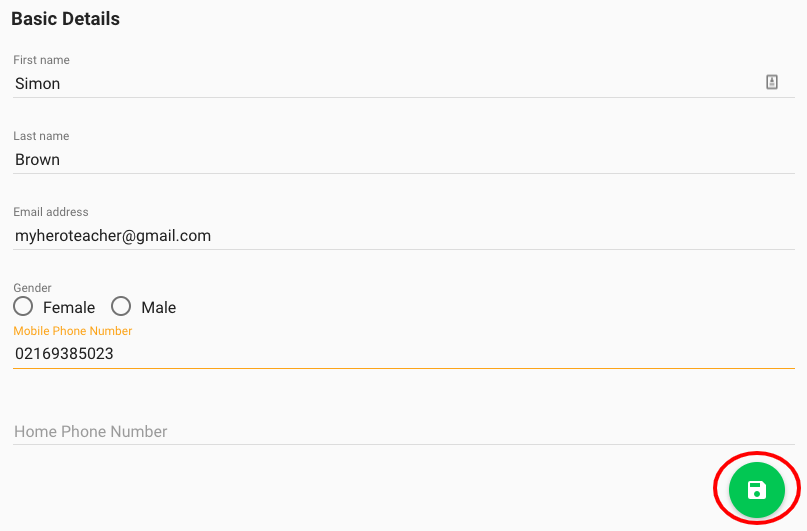Click the 'First name' field label
This screenshot has width=807, height=531.
pos(41,60)
